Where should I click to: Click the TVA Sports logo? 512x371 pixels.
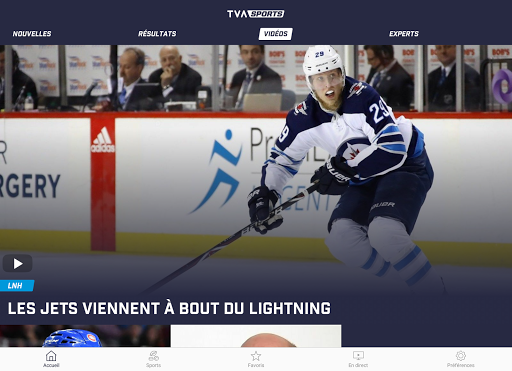pyautogui.click(x=256, y=14)
